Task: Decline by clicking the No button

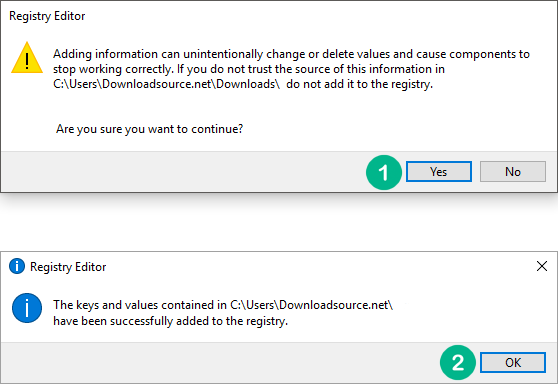Action: pyautogui.click(x=512, y=172)
